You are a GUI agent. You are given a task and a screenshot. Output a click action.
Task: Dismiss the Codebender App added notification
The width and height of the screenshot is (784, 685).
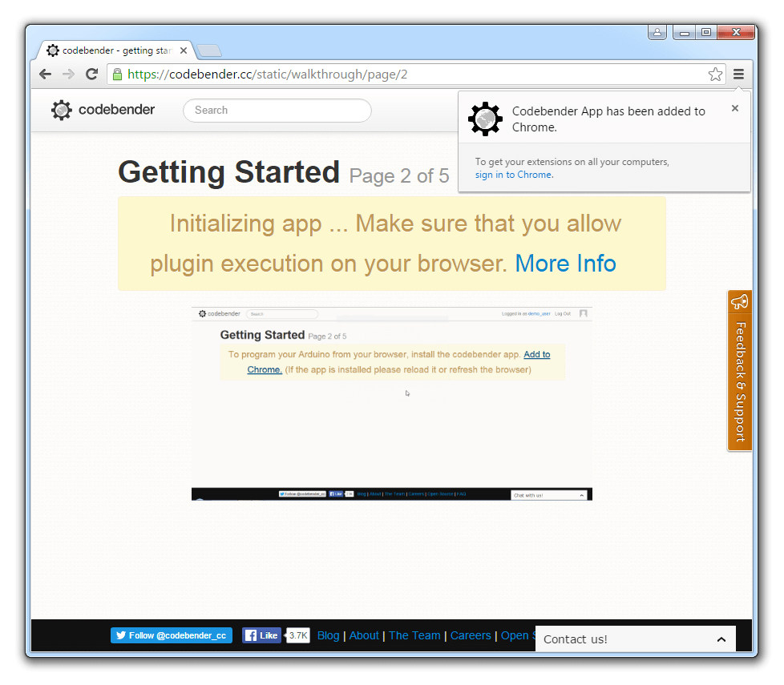tap(734, 109)
